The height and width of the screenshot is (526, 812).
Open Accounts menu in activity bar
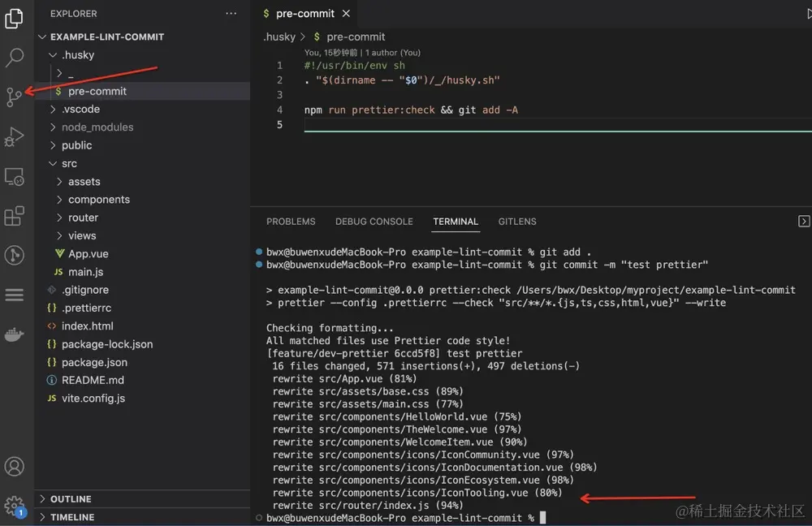[x=14, y=467]
